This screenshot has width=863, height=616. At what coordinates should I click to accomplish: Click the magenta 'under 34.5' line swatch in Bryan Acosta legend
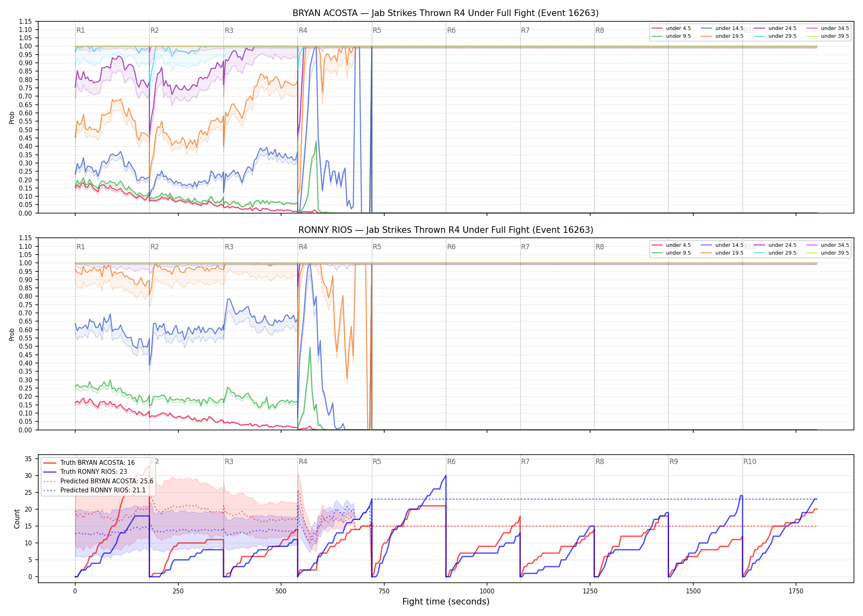click(x=812, y=28)
